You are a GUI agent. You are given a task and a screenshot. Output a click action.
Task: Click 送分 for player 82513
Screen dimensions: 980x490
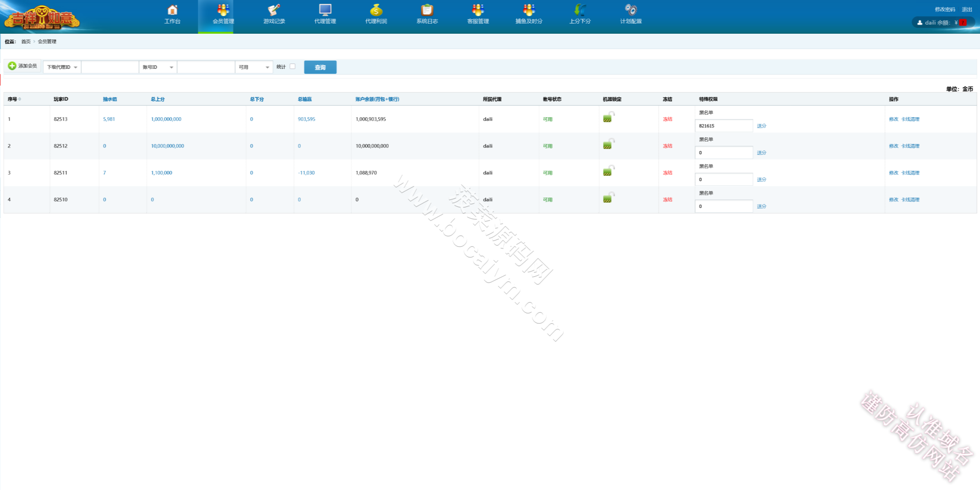tap(761, 126)
